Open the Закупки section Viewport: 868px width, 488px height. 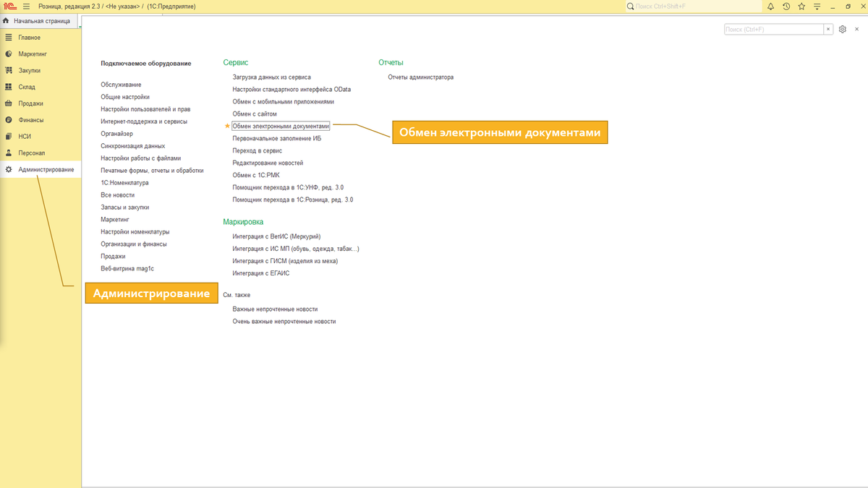41,71
